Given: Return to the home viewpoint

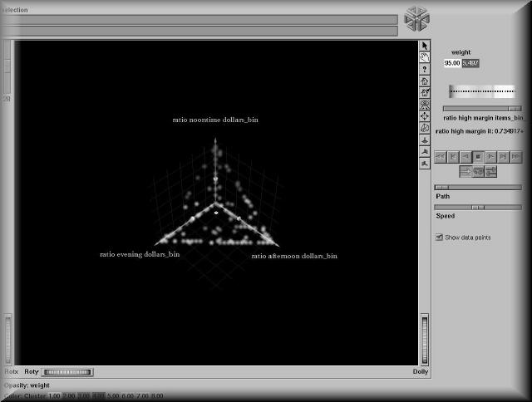Looking at the screenshot, I should pyautogui.click(x=425, y=81).
